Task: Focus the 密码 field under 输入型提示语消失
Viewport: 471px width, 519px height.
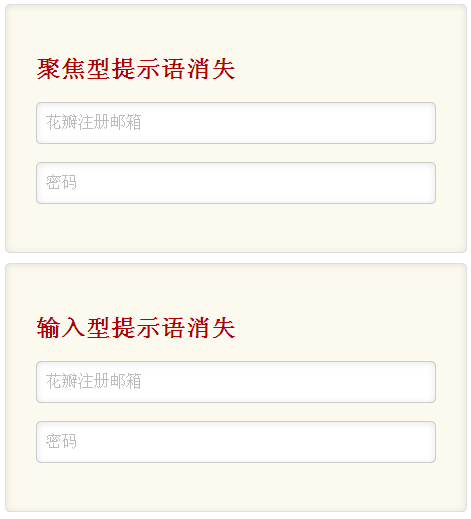Action: coord(236,442)
